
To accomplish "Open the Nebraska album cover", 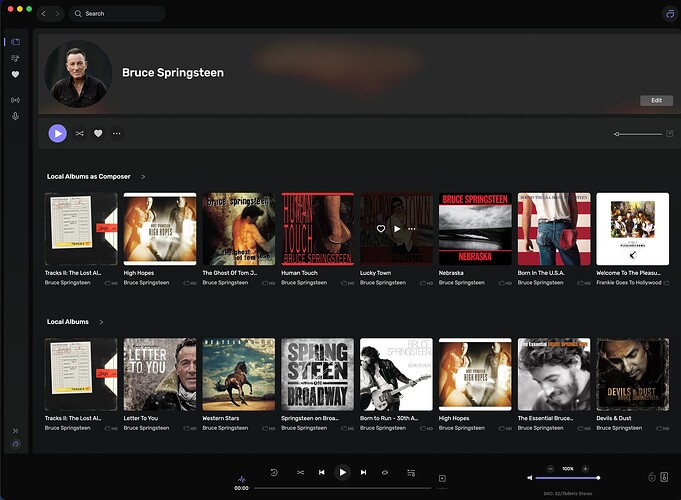I will pos(475,229).
